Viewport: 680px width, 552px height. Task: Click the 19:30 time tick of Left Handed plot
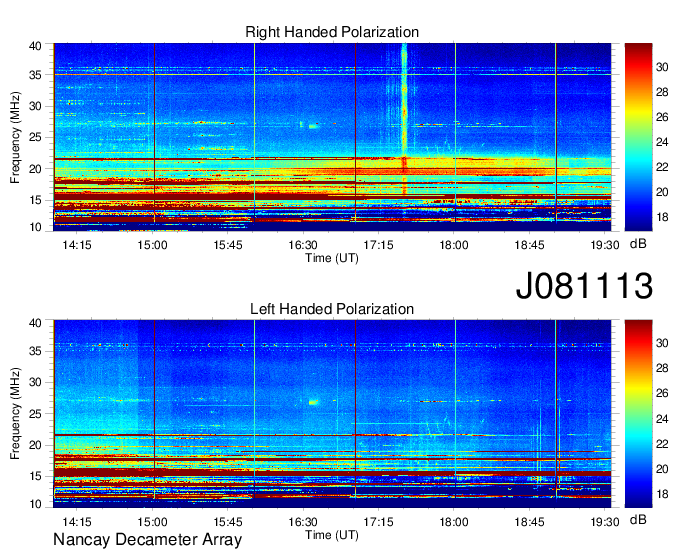point(605,522)
